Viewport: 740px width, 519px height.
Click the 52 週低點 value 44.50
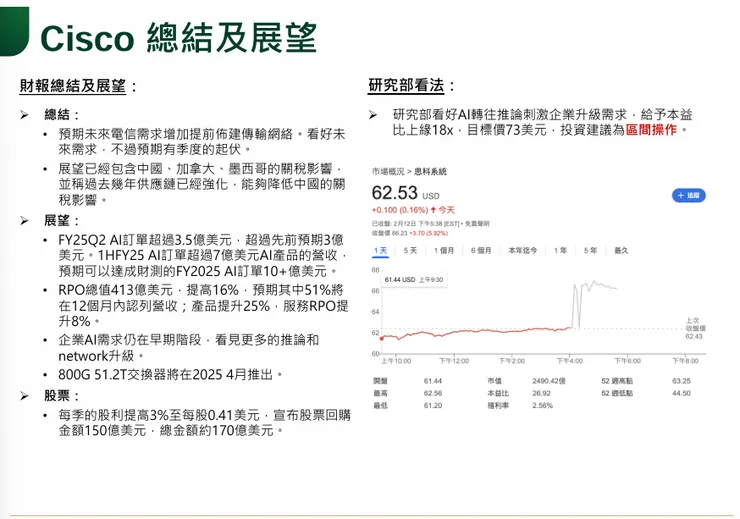(681, 393)
